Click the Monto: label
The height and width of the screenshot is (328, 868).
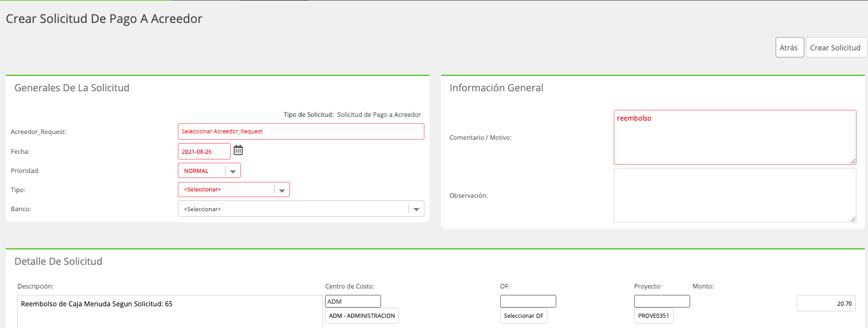[703, 287]
